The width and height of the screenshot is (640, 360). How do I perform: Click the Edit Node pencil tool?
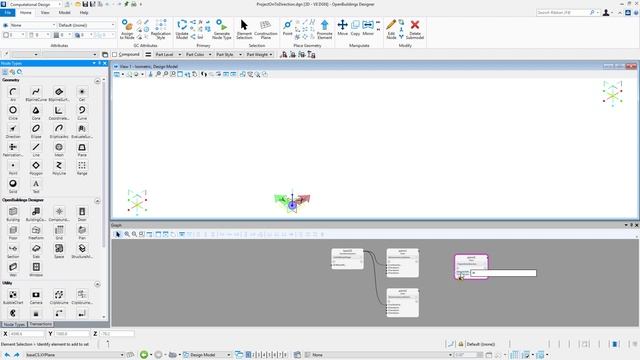point(391,29)
